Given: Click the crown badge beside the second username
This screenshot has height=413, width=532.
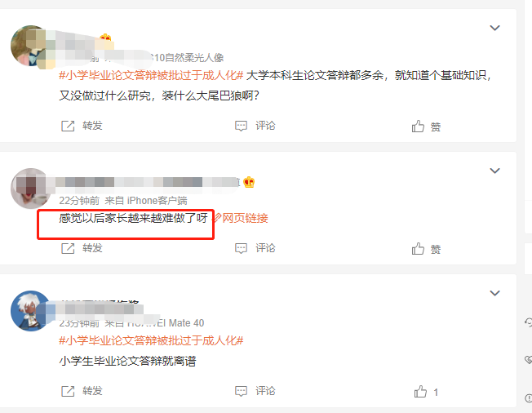Looking at the screenshot, I should [x=249, y=182].
